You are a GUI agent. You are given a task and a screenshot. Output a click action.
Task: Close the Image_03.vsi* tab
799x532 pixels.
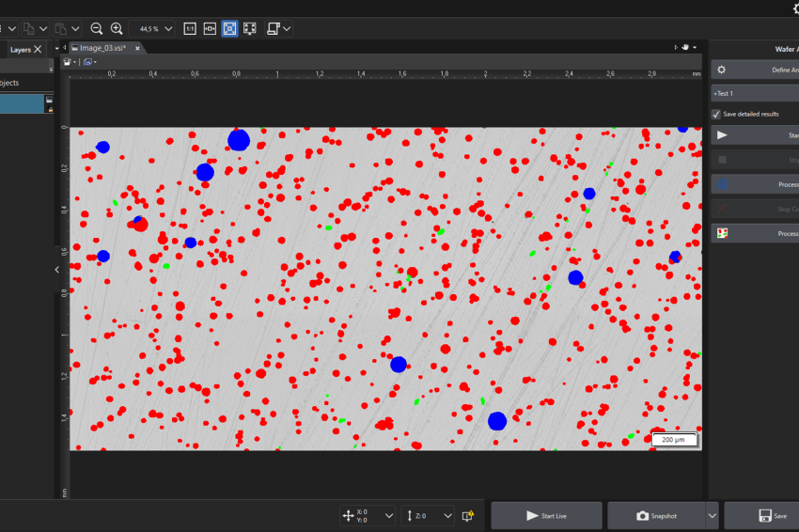[x=137, y=48]
